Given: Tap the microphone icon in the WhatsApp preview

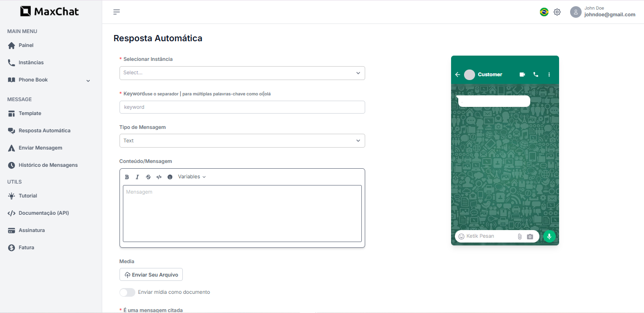Looking at the screenshot, I should (x=549, y=236).
